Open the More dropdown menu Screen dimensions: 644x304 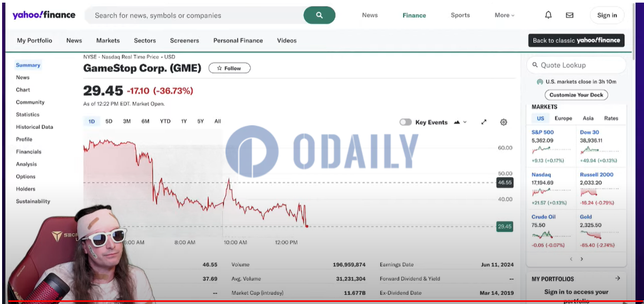[x=505, y=15]
